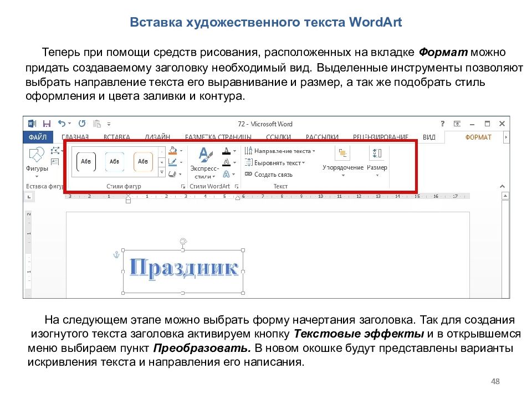Apply the light blue Абв shape style

115,161
